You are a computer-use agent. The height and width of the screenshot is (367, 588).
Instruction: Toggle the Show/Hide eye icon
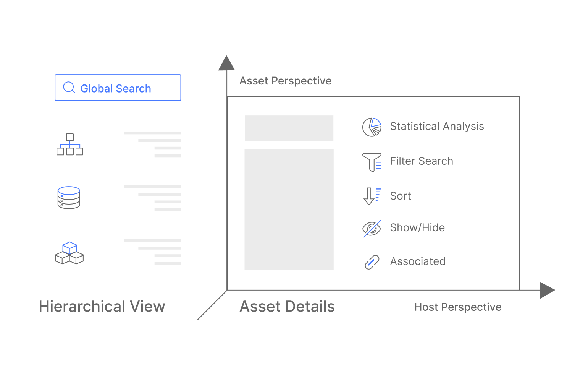pos(372,228)
